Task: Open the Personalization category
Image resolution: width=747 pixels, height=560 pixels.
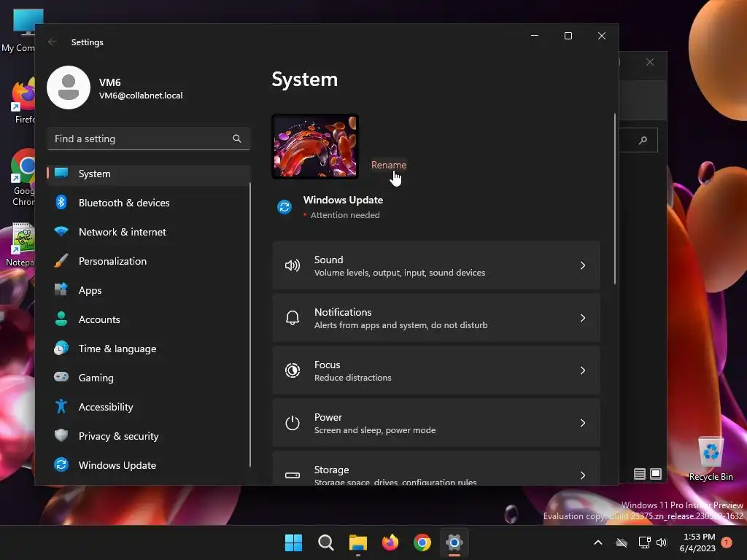Action: (149, 261)
